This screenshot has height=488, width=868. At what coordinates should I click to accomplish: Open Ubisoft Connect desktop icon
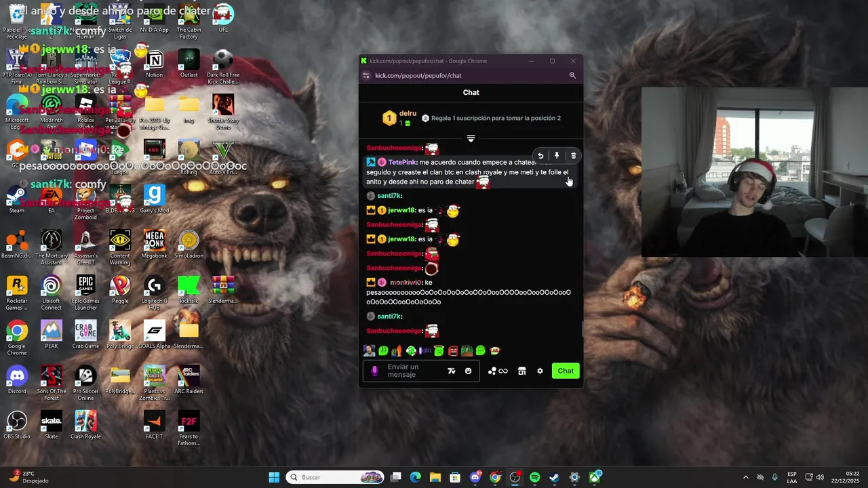[x=51, y=293]
